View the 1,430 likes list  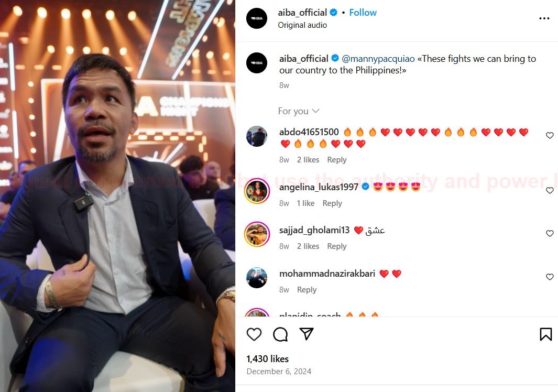[267, 359]
